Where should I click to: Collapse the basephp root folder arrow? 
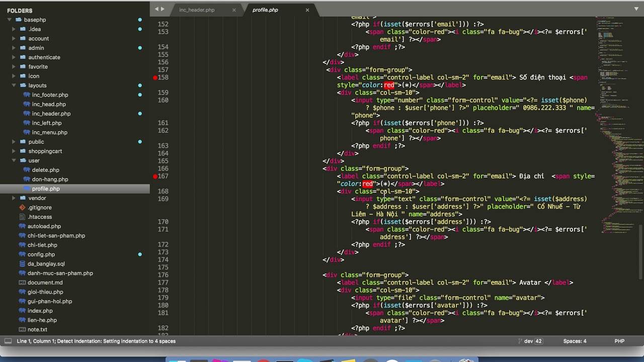[x=9, y=20]
